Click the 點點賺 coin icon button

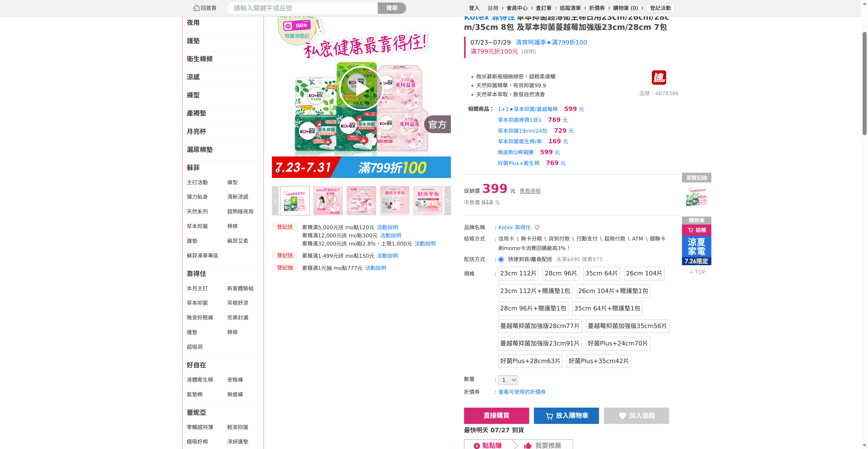(x=488, y=445)
